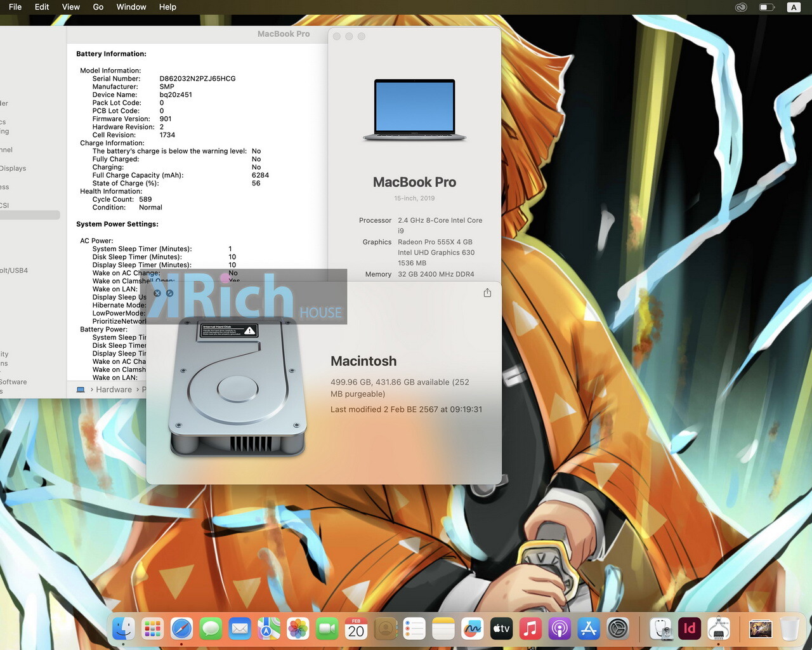The width and height of the screenshot is (812, 650).
Task: Click processor text 2.4 GHz 8-Core Intel Core
Action: click(440, 220)
